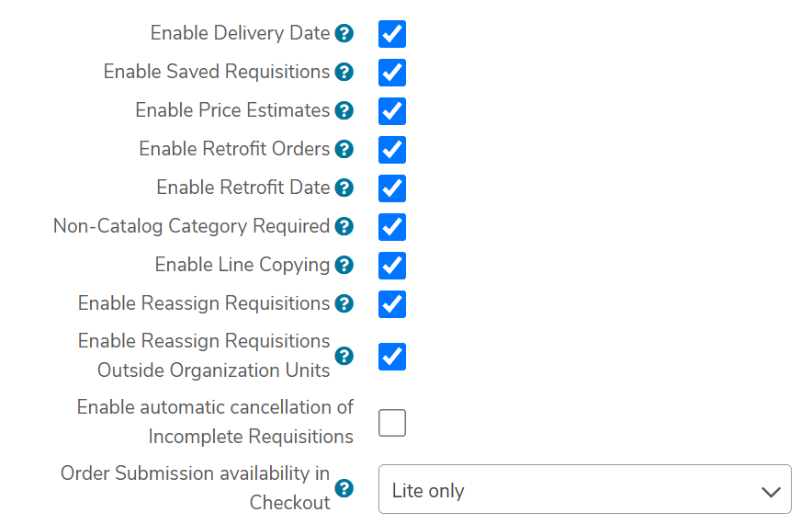
Task: Uncheck Enable Saved Requisitions checkbox
Action: point(392,73)
